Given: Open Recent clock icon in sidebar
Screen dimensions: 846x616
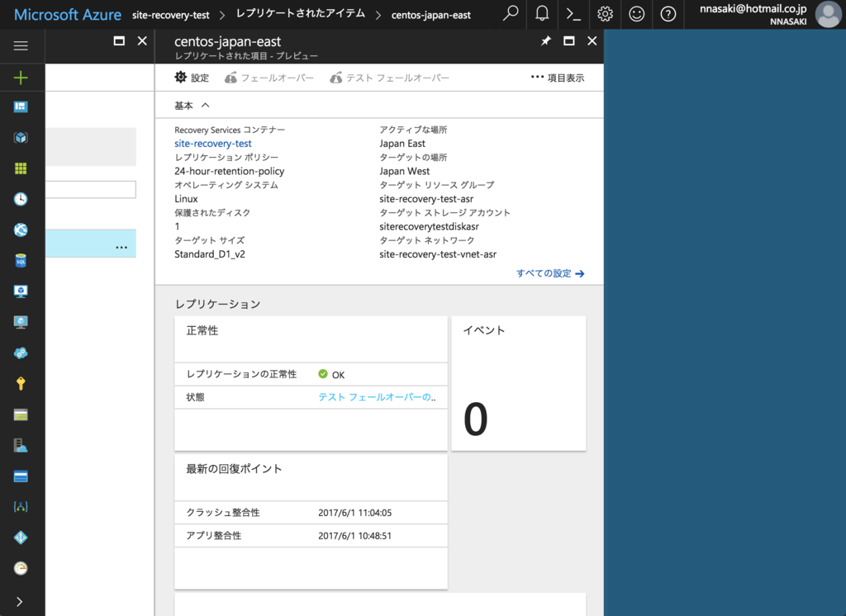Looking at the screenshot, I should click(21, 199).
